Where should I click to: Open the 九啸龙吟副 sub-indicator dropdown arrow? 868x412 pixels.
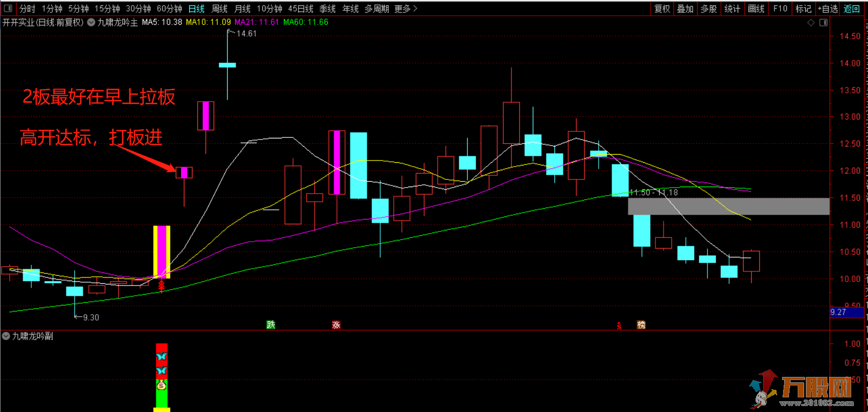coord(6,336)
